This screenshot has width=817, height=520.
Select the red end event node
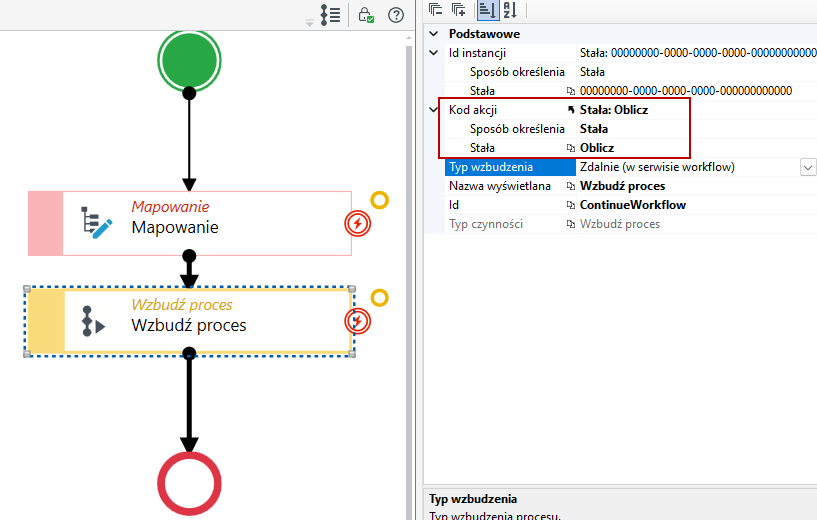click(190, 484)
